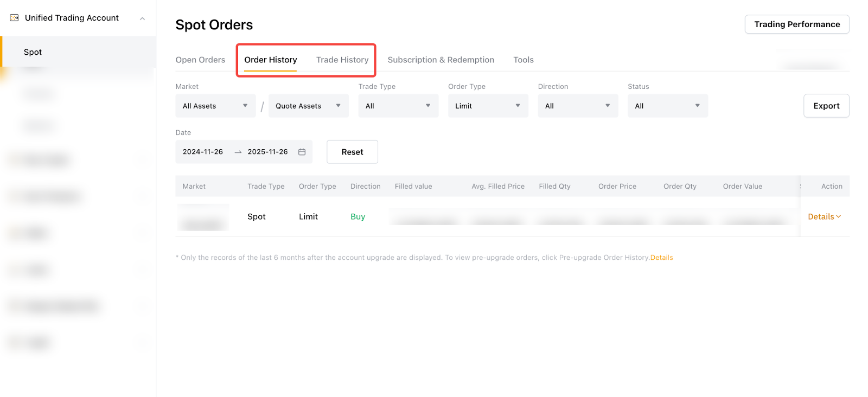The width and height of the screenshot is (868, 397).
Task: Open the Status filter dropdown
Action: pyautogui.click(x=667, y=106)
